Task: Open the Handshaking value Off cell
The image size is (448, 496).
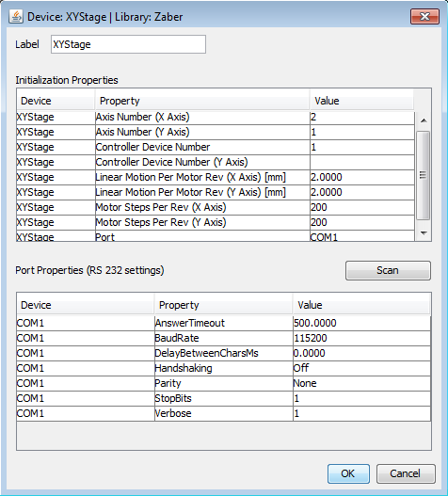Action: point(361,368)
